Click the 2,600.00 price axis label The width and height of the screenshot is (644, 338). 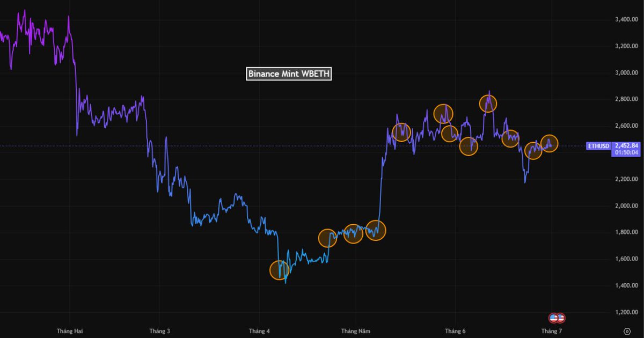point(626,126)
